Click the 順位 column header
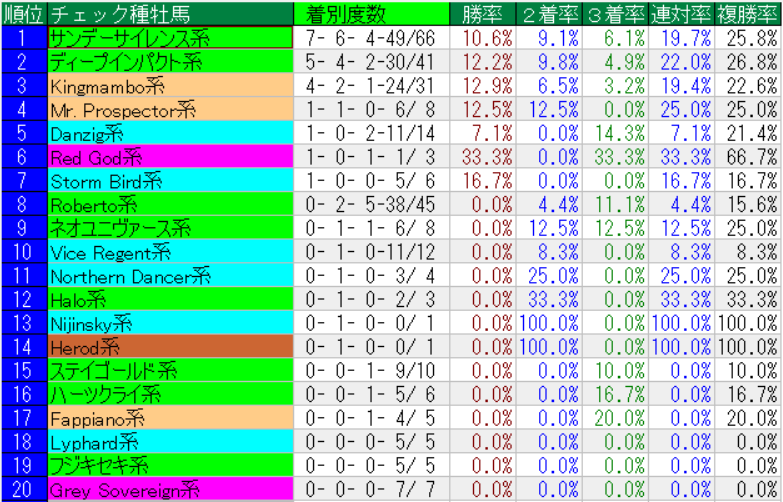 pos(23,13)
